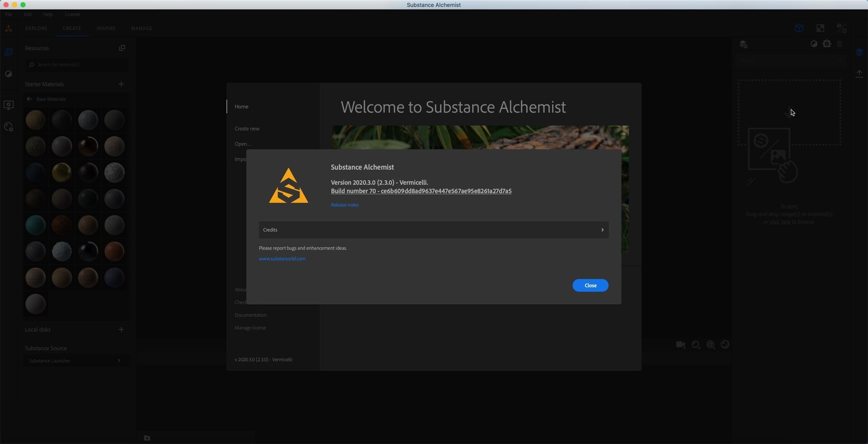Click the viewport lighting rotation icon
Viewport: 868px width, 444px height.
click(696, 345)
